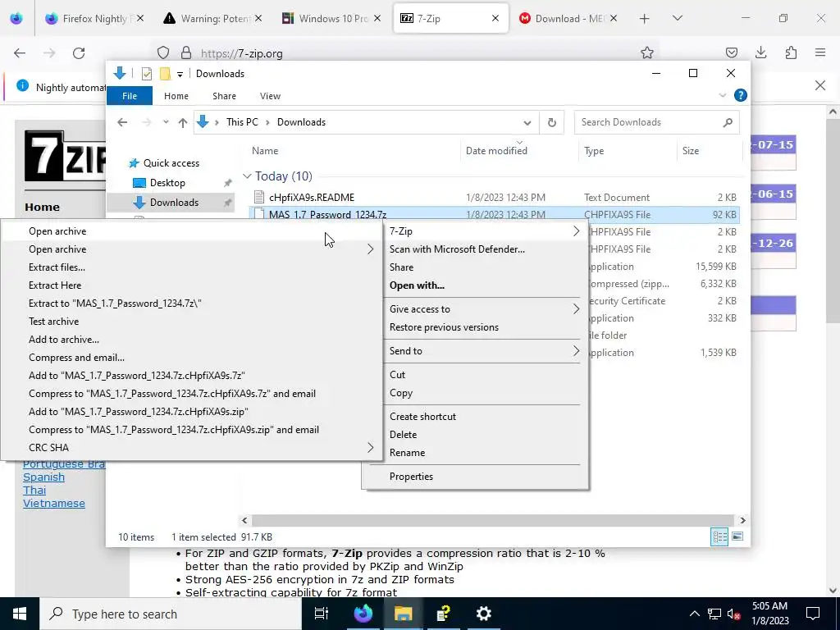The width and height of the screenshot is (840, 630).
Task: Expand the Explorer ribbon chevron
Action: coord(722,95)
